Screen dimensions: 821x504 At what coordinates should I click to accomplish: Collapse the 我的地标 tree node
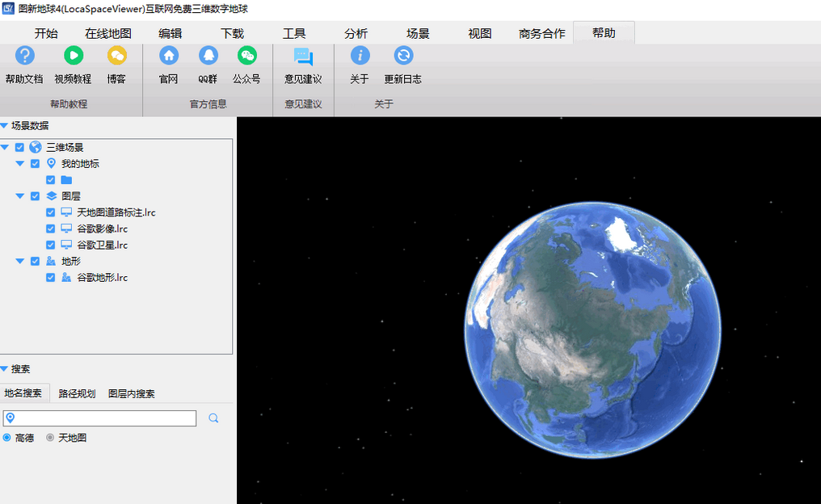pyautogui.click(x=20, y=164)
